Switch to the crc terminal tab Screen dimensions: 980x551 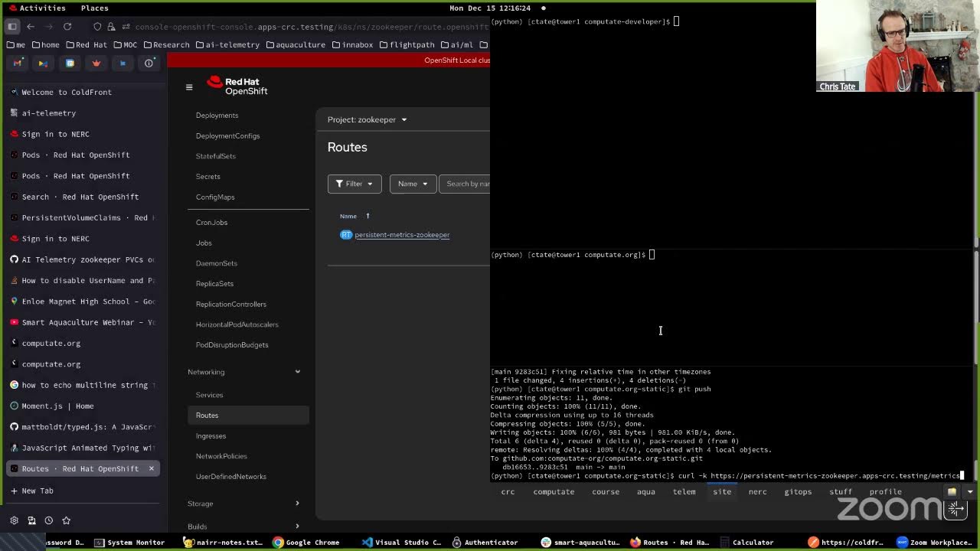click(508, 492)
